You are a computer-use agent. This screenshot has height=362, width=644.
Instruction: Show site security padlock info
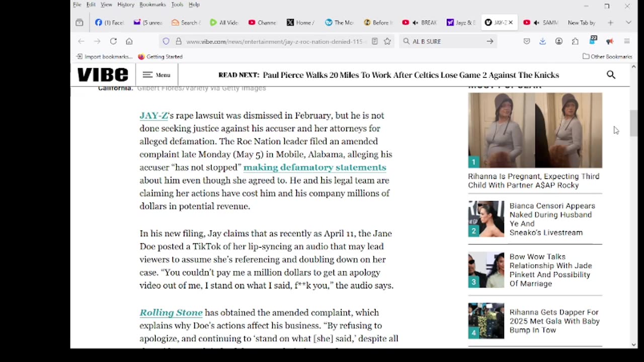click(178, 41)
